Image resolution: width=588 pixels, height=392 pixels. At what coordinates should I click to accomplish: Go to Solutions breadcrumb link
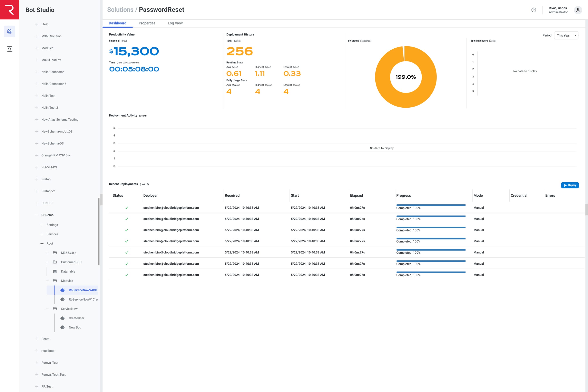(120, 10)
